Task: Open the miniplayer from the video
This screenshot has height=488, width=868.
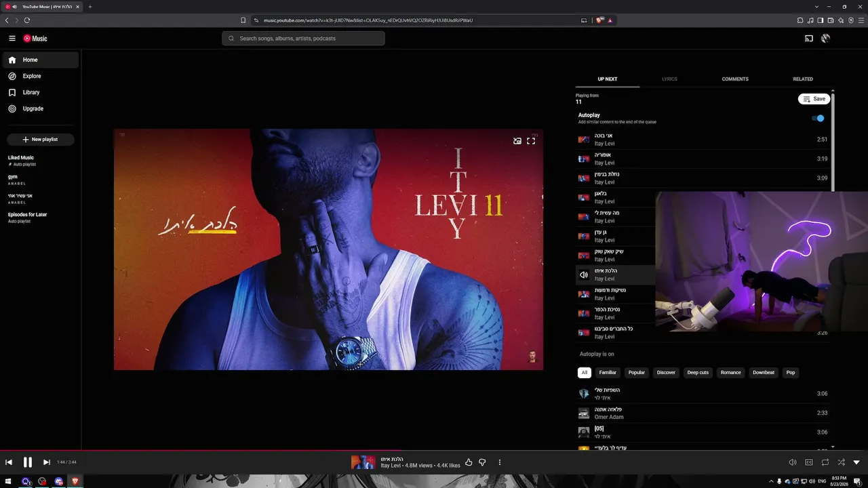Action: pos(517,141)
